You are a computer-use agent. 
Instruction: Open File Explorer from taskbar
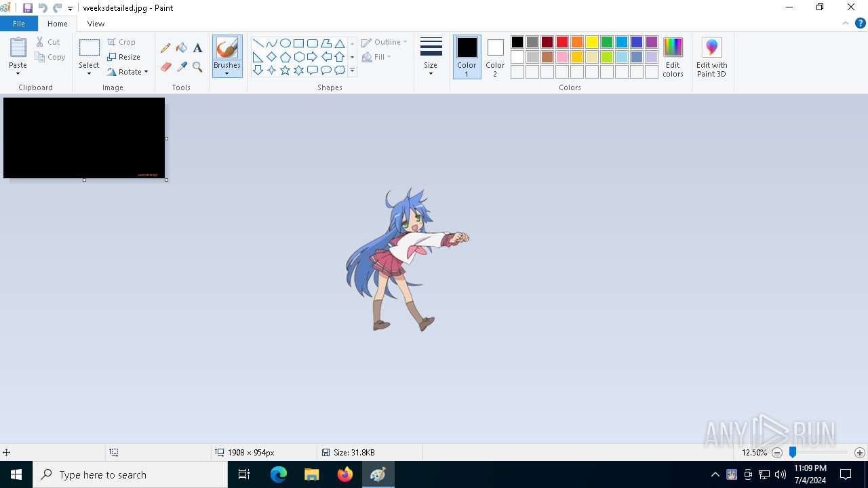click(x=312, y=474)
